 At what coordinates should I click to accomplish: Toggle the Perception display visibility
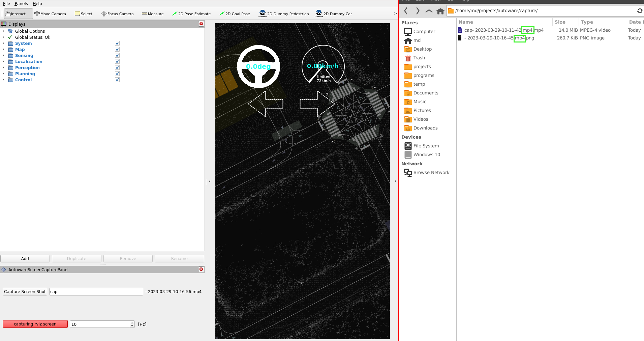117,67
